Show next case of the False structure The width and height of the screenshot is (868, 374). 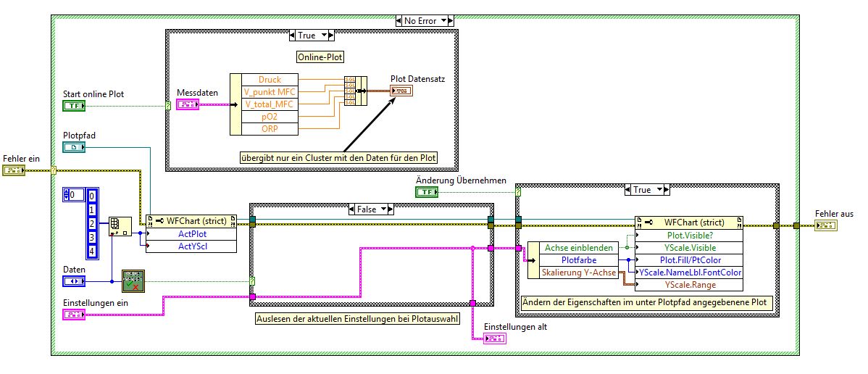click(391, 209)
